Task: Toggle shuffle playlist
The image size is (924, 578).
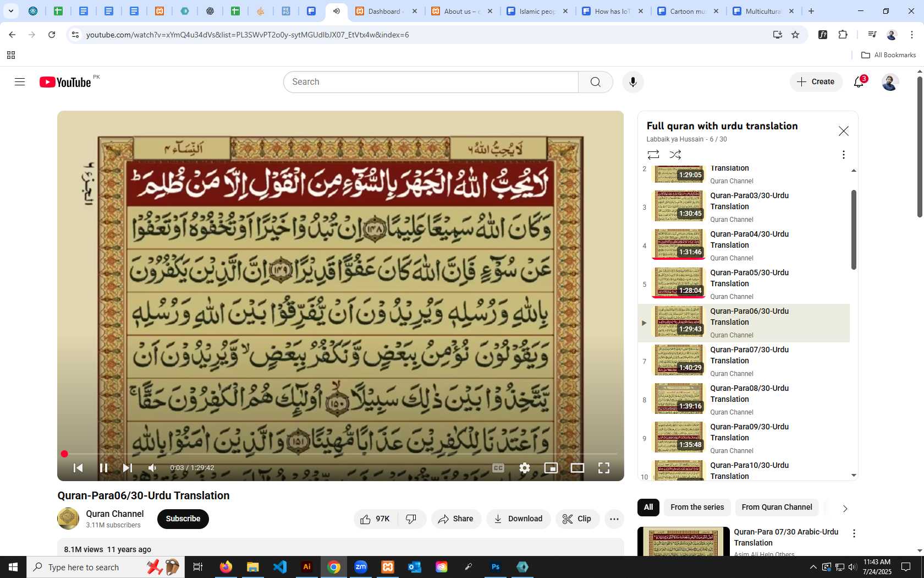Action: (675, 155)
